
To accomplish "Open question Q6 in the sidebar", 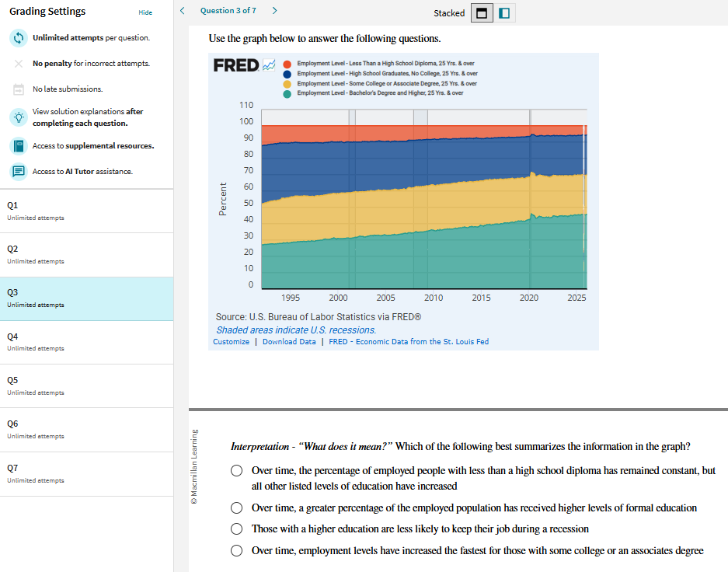I will (87, 430).
